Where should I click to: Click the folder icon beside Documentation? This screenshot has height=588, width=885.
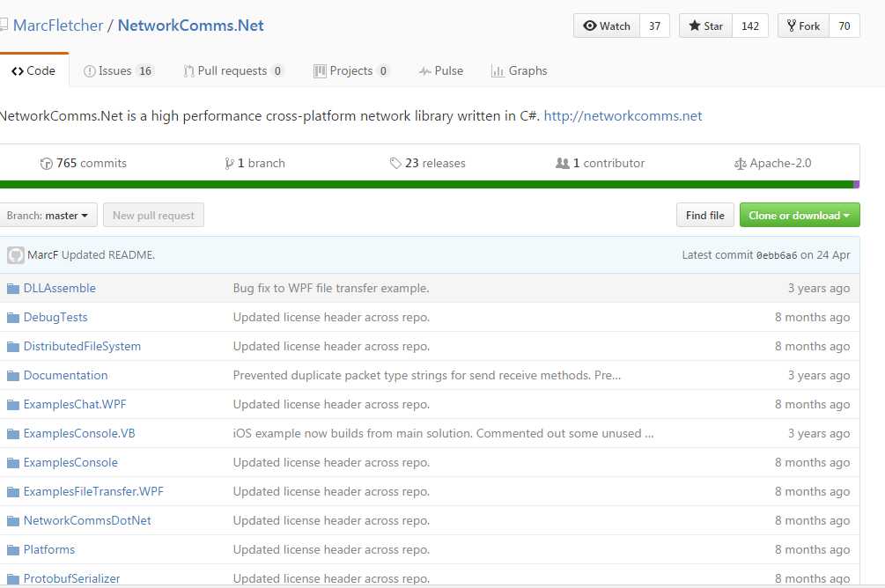[x=13, y=376]
